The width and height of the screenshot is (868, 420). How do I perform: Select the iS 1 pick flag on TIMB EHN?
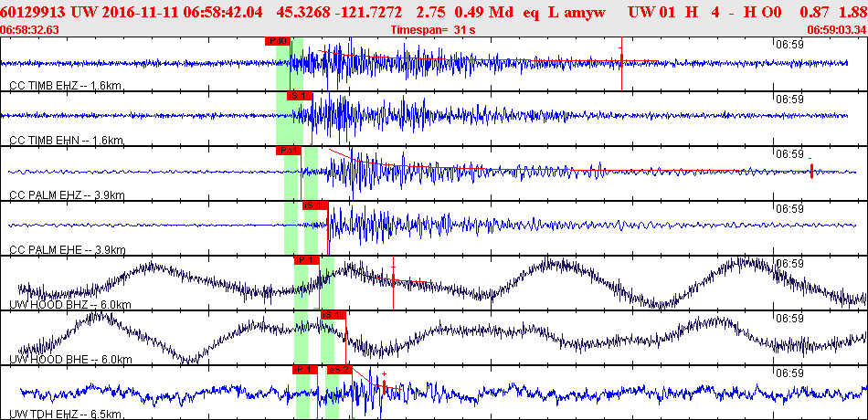(300, 96)
